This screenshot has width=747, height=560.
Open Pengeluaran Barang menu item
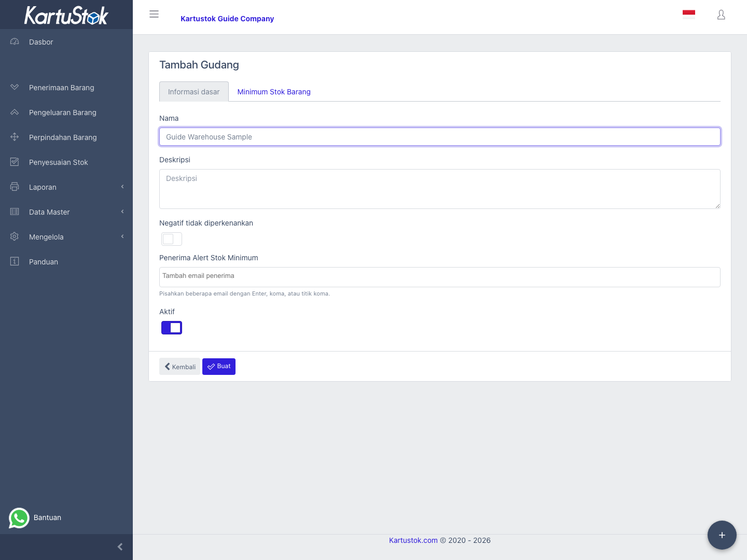pyautogui.click(x=66, y=113)
